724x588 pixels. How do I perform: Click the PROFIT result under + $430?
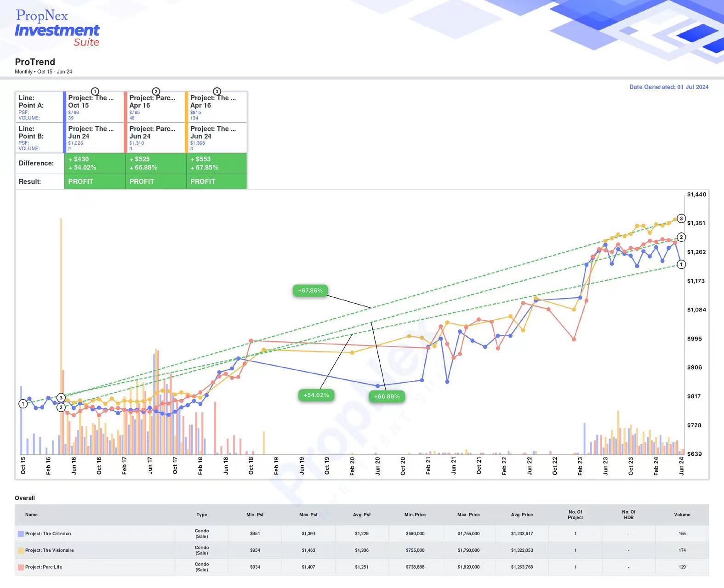click(95, 181)
